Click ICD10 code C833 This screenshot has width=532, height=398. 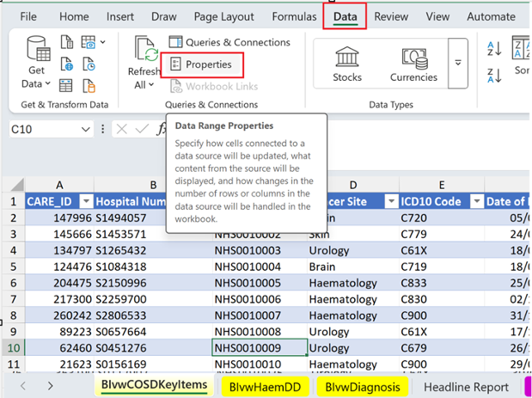pos(442,283)
